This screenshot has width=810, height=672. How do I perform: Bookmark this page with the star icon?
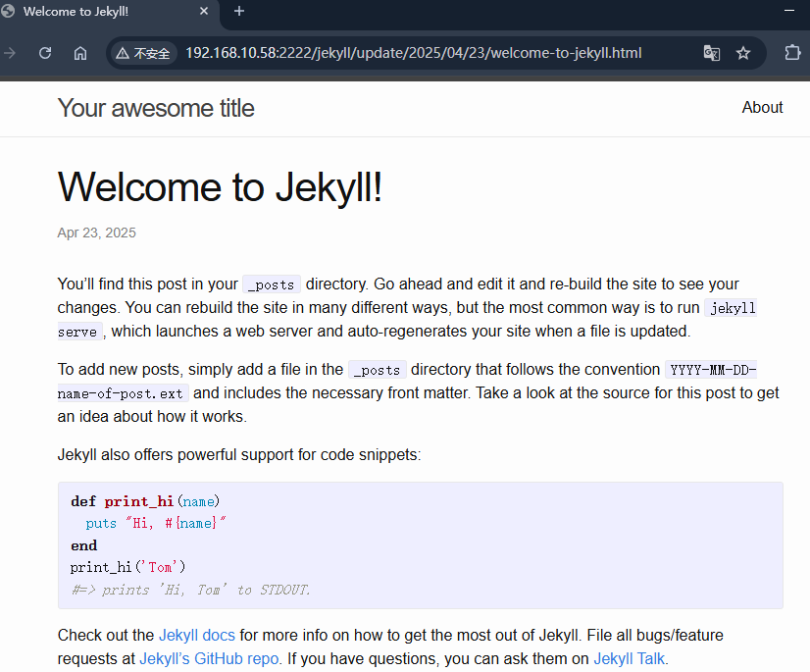(x=743, y=53)
